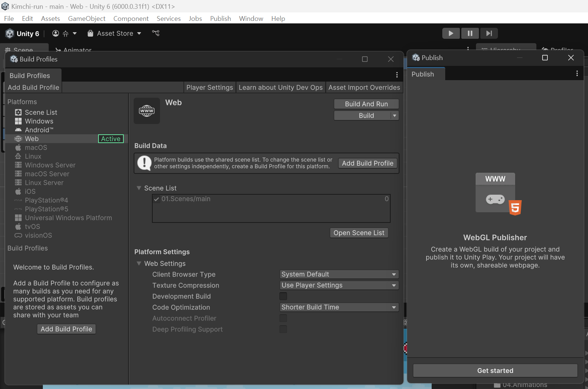Screen dimensions: 588x389
Task: Open the account profile icon in toolbar
Action: click(x=56, y=33)
